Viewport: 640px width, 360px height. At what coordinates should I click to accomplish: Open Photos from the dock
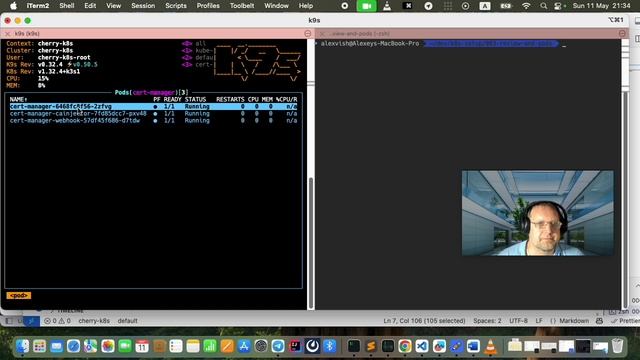(108, 346)
